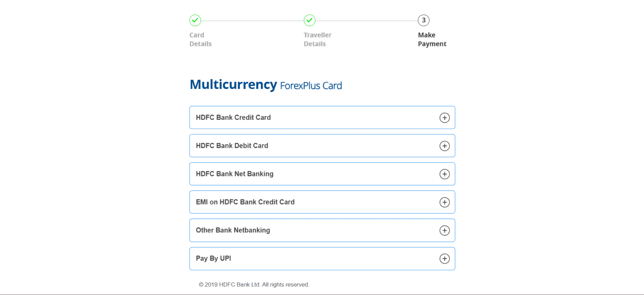Select the Card Details step label
This screenshot has width=644, height=295.
(200, 39)
